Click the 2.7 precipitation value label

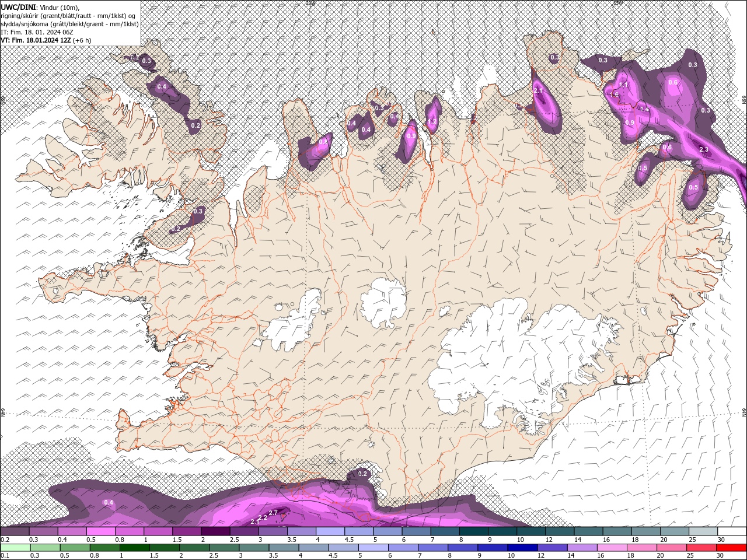[x=273, y=513]
